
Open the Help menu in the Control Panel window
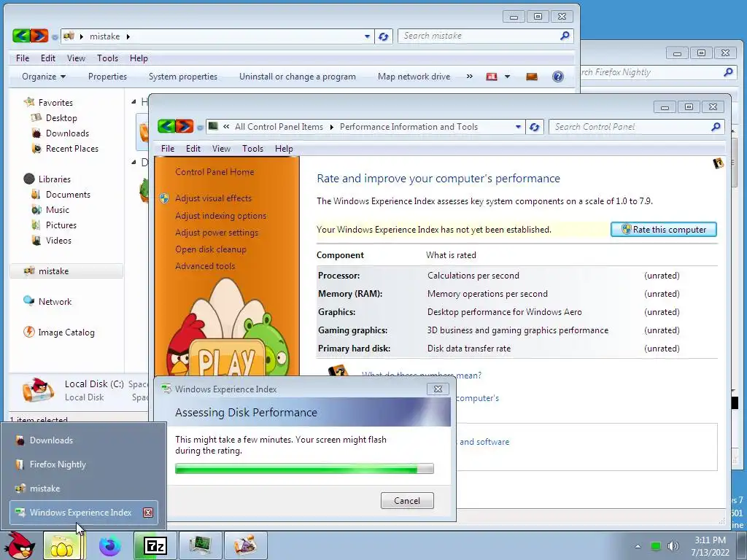(284, 149)
